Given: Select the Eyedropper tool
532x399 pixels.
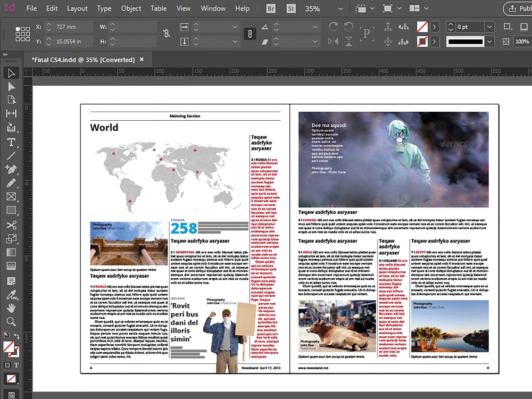Looking at the screenshot, I should [x=12, y=295].
